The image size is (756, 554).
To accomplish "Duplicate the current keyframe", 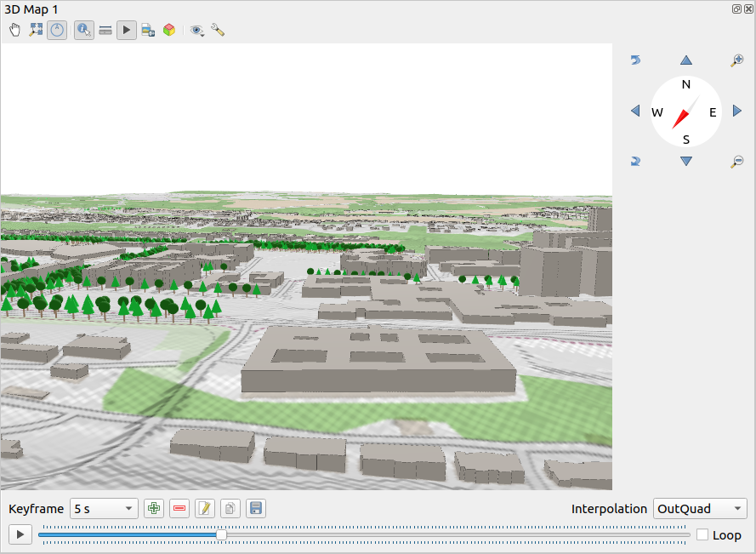I will [x=230, y=508].
